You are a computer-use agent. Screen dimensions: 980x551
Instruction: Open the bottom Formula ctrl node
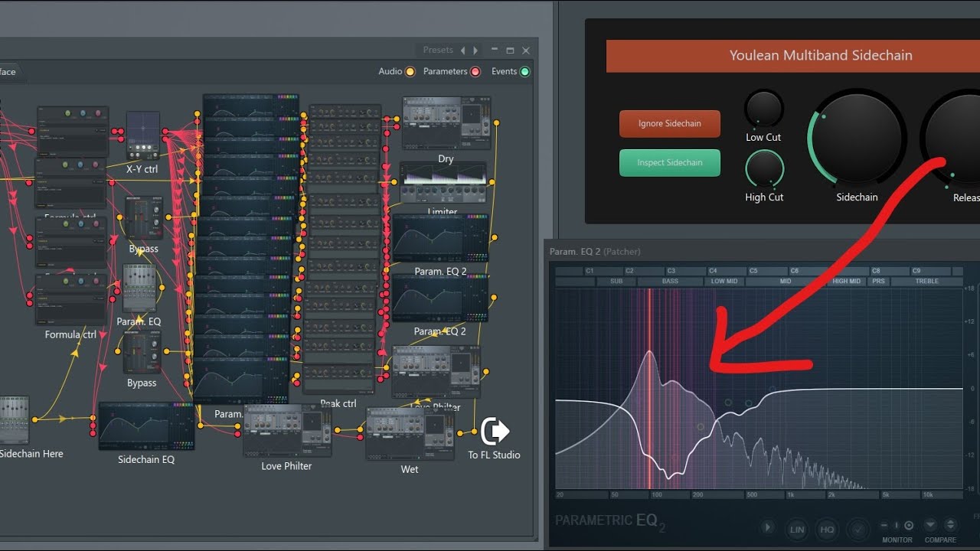pyautogui.click(x=71, y=299)
